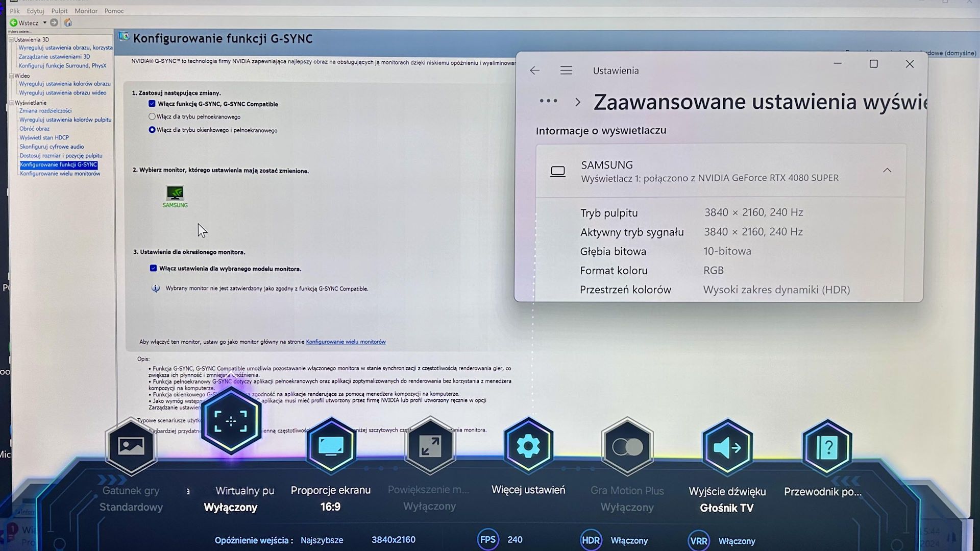This screenshot has height=551, width=980.
Task: Select the Wirtualny punkt celowania crosshair icon
Action: pyautogui.click(x=231, y=421)
